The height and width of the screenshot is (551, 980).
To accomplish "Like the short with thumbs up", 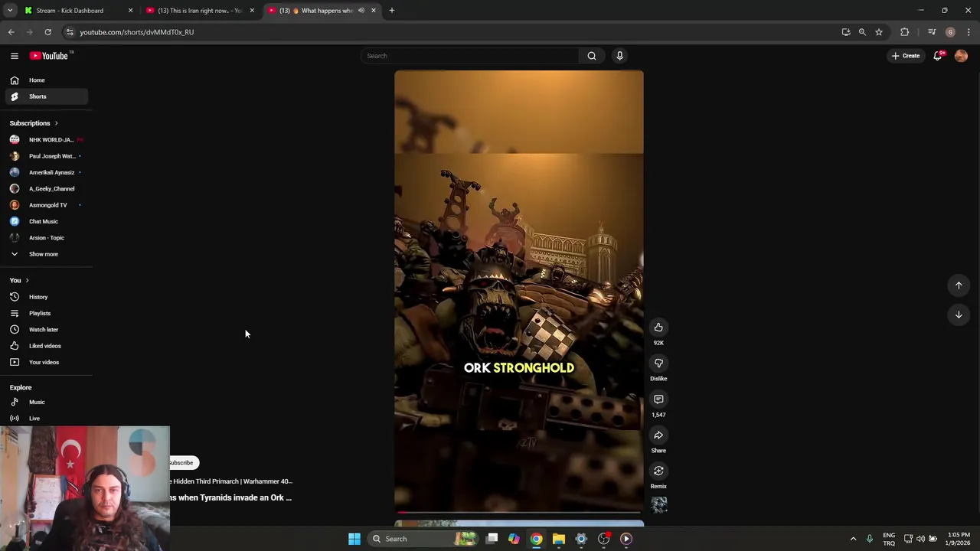I will coord(658,328).
